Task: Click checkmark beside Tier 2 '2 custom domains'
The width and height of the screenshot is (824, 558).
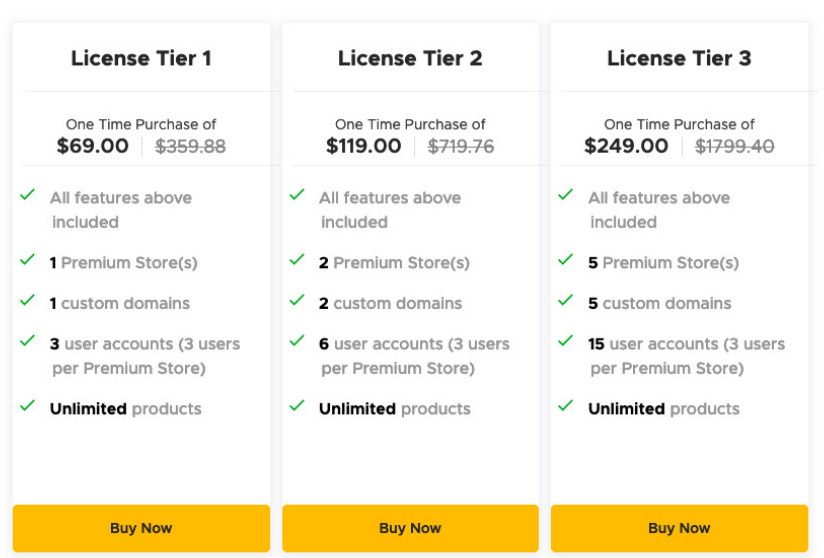Action: [x=297, y=300]
